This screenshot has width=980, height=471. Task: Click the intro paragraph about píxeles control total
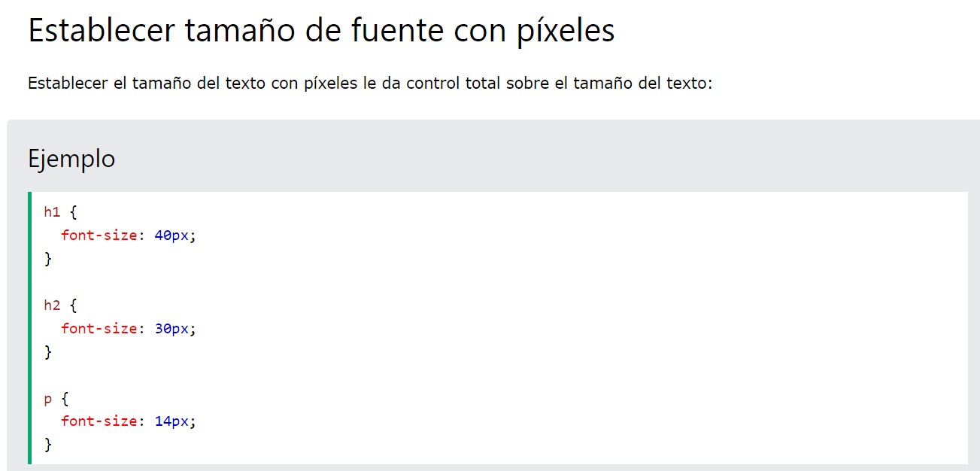(369, 84)
